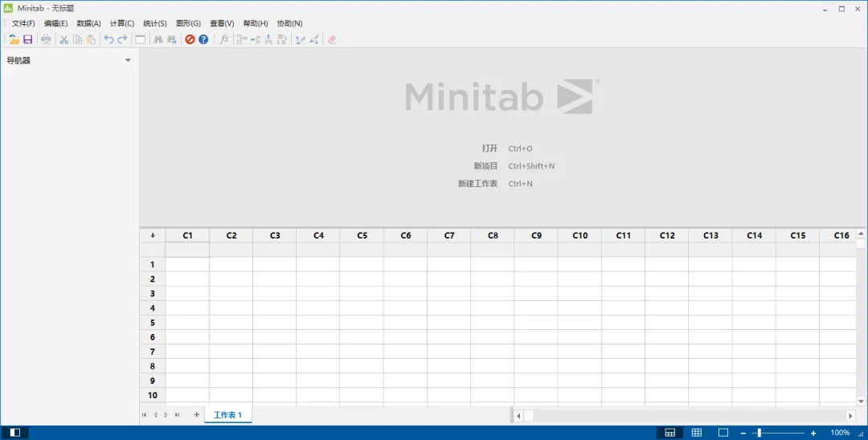Click the C1 column name cell
The height and width of the screenshot is (440, 868).
[187, 250]
